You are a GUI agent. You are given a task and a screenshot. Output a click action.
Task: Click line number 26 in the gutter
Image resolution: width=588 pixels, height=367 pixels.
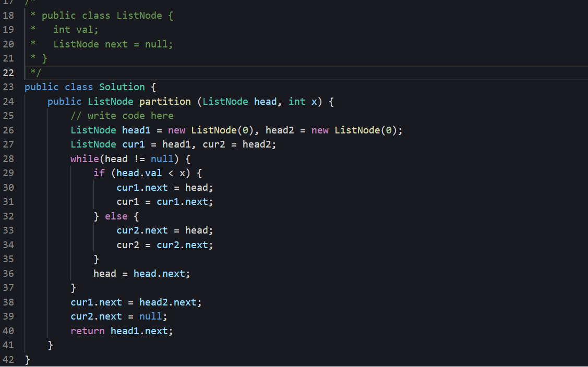point(8,130)
